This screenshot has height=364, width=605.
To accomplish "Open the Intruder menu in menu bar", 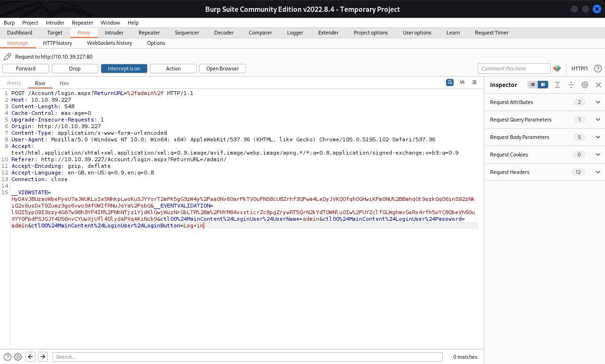I will (55, 23).
